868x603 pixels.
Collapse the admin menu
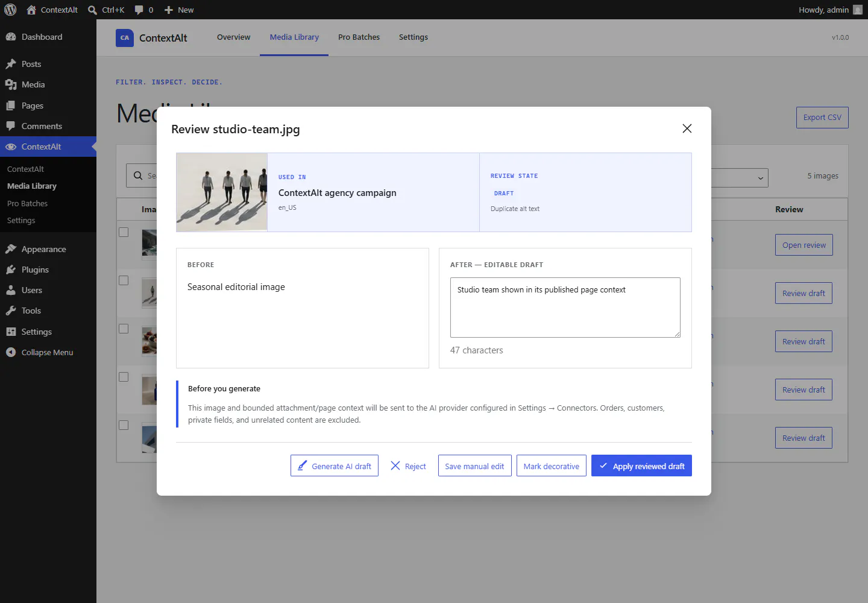tap(48, 352)
